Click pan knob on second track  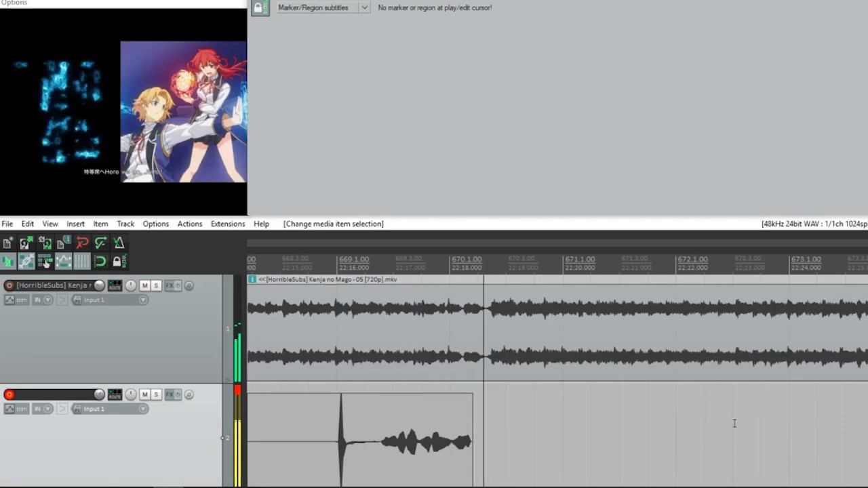(130, 394)
